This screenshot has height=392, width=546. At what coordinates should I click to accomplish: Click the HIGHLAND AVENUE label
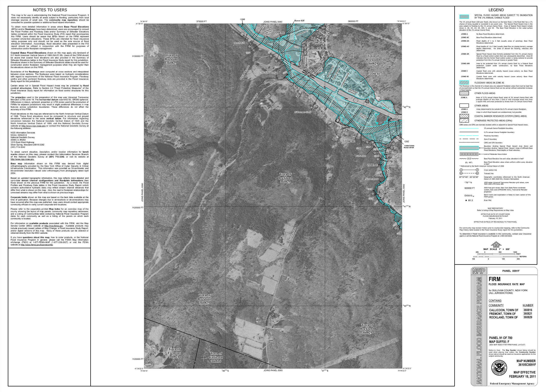pyautogui.click(x=305, y=60)
